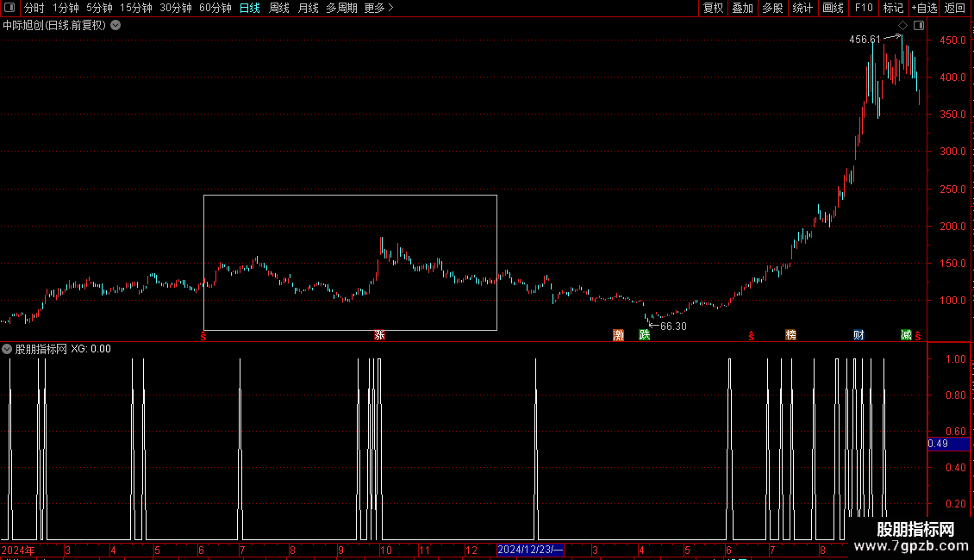Click the red S marker after the 减 marker
Screen dimensions: 974x560
point(917,336)
